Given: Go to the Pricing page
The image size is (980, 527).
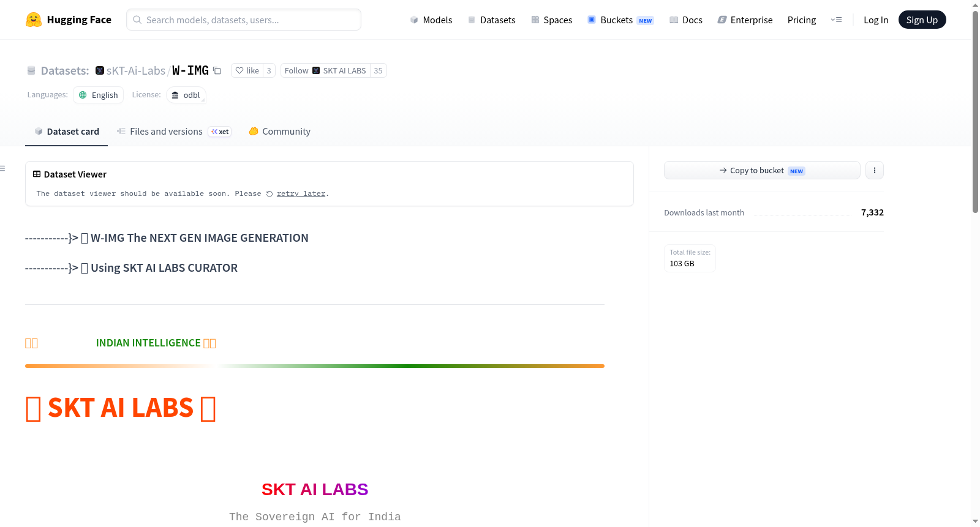Looking at the screenshot, I should pos(802,20).
